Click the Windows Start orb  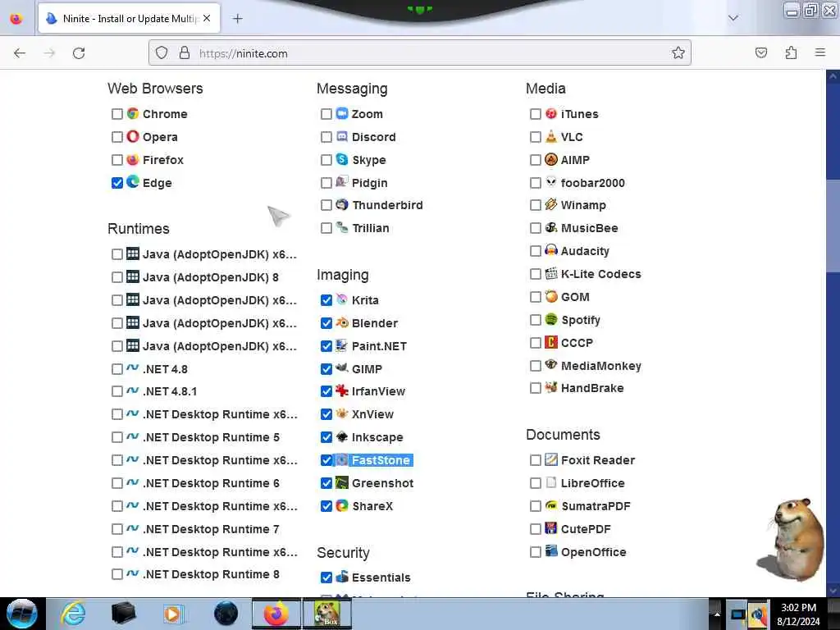pos(22,614)
